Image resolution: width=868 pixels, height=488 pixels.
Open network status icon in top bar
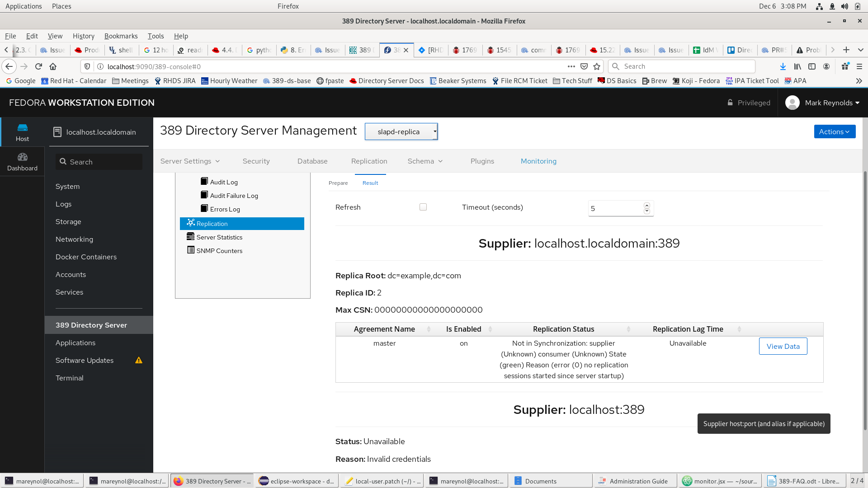pos(819,6)
